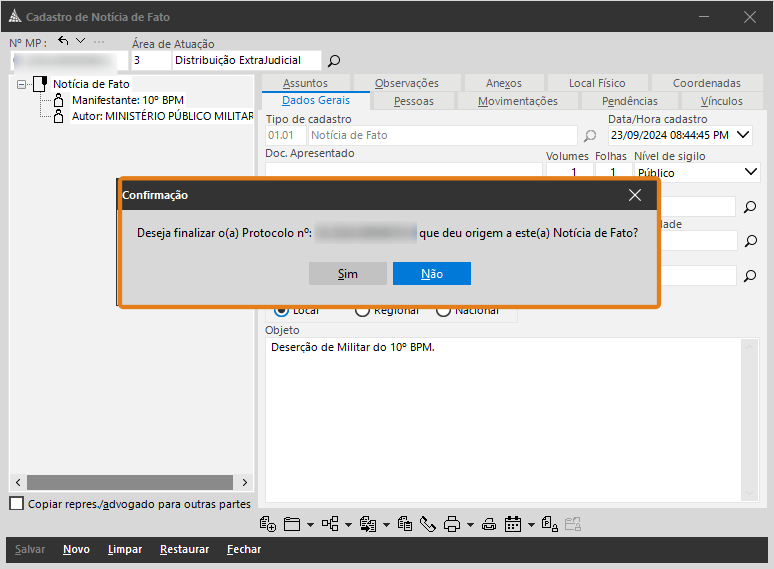This screenshot has height=569, width=774.
Task: Switch to the Assuntos tab
Action: pyautogui.click(x=306, y=83)
